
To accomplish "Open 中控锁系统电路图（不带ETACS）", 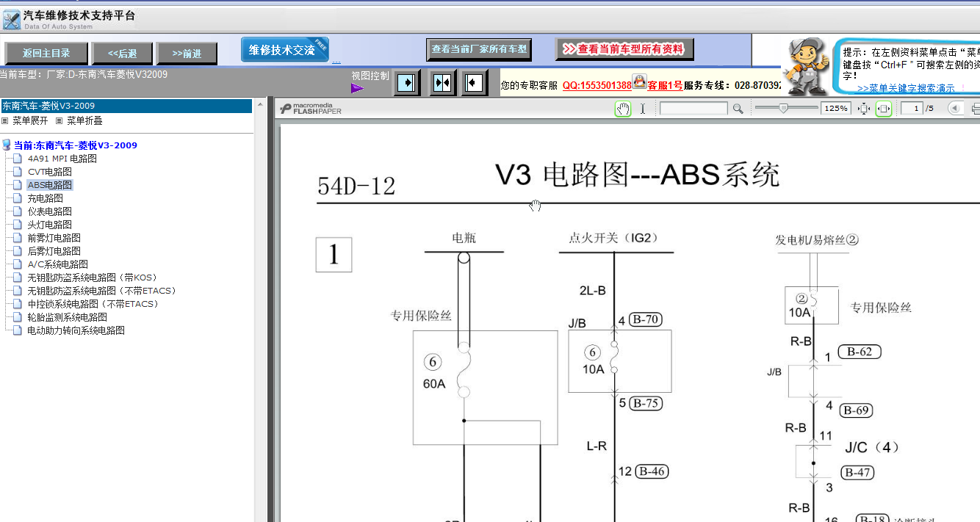I will pos(93,304).
